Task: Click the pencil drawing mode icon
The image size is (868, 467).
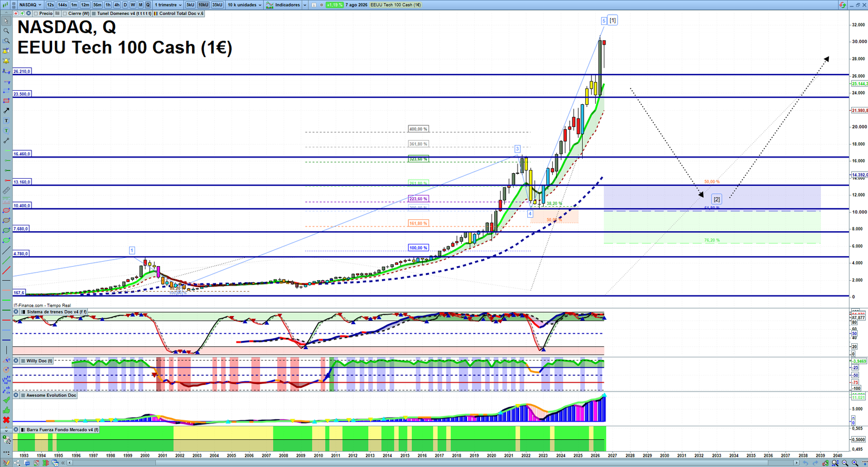Action: (x=6, y=463)
